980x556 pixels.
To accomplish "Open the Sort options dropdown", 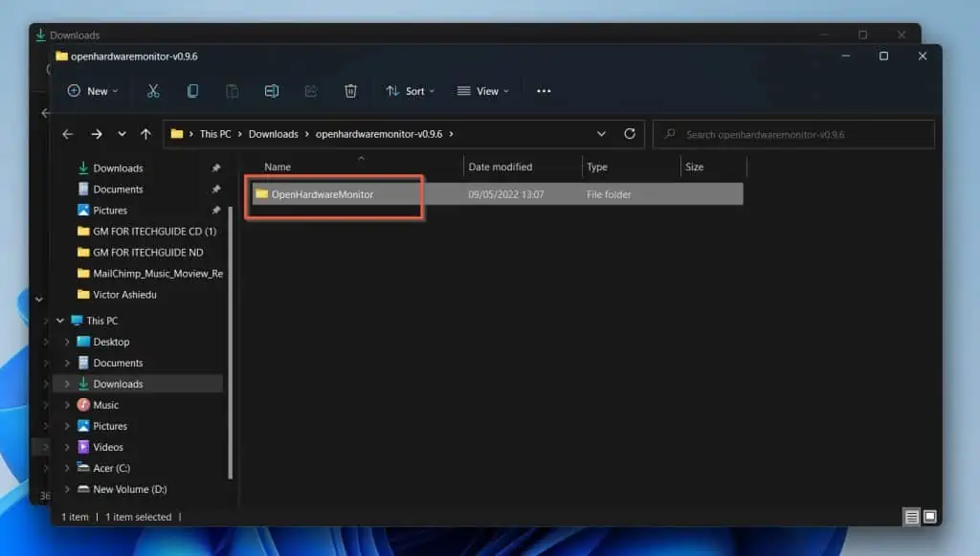I will 410,91.
